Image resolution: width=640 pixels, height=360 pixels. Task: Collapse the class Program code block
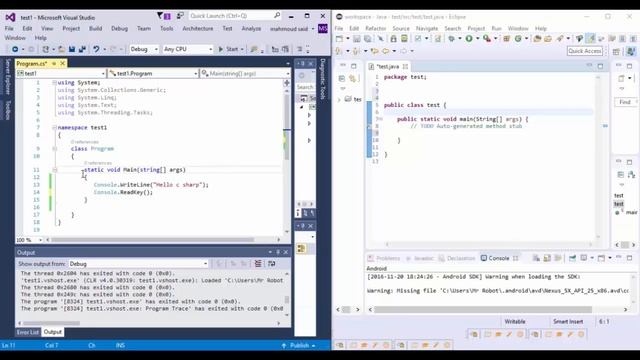tap(54, 149)
